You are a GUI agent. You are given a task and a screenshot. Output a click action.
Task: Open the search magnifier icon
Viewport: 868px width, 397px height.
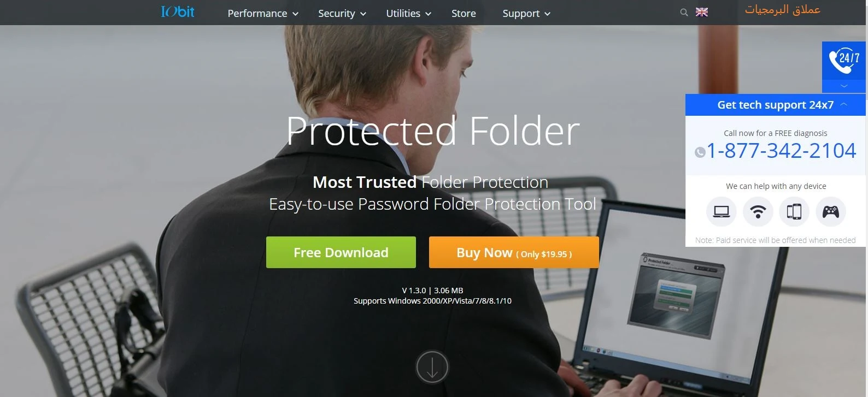point(684,12)
